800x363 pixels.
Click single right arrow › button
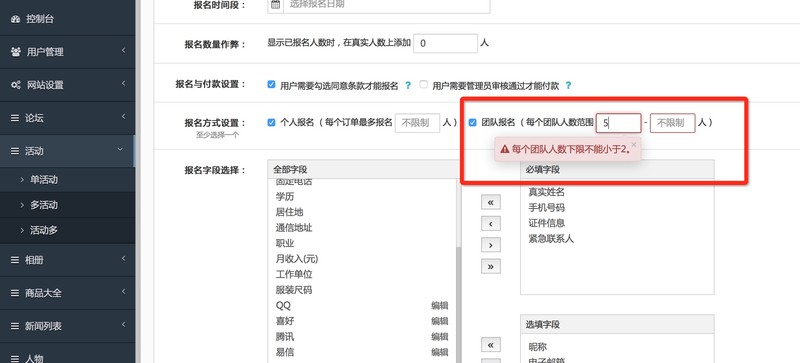491,245
